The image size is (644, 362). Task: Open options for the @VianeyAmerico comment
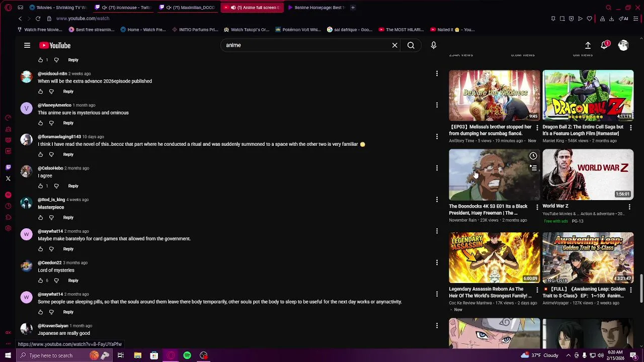pyautogui.click(x=437, y=105)
